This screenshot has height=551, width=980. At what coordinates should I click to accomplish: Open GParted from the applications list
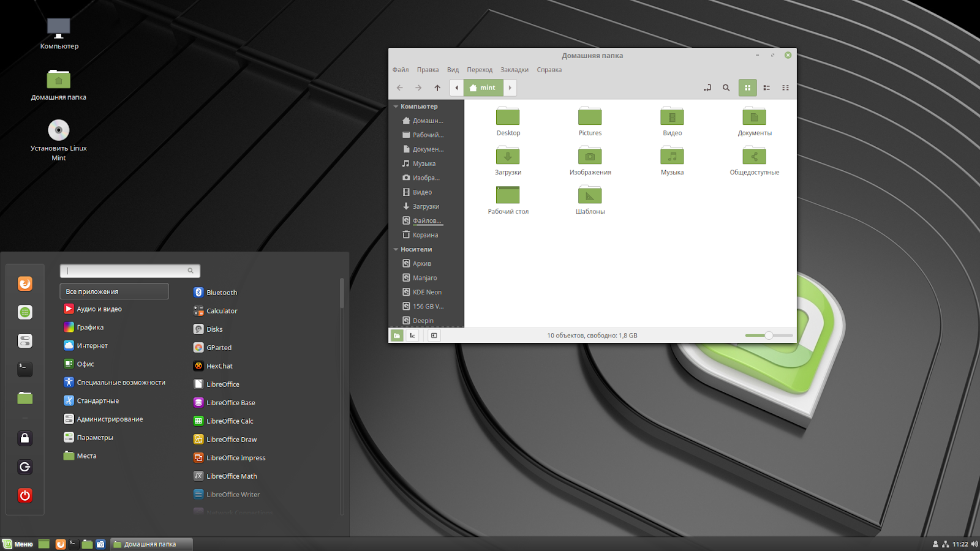point(218,347)
